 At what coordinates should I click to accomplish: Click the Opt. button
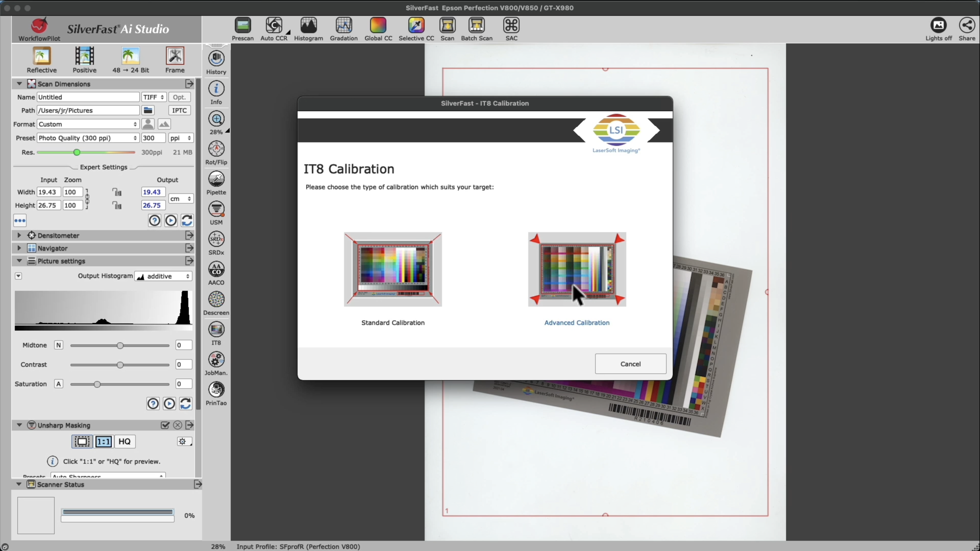(x=179, y=97)
